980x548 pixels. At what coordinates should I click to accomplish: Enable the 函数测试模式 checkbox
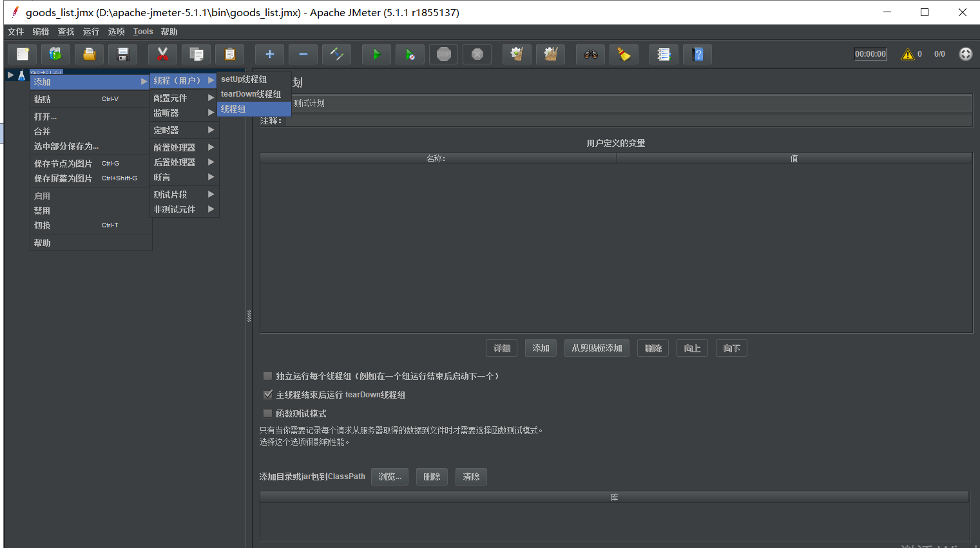point(267,413)
